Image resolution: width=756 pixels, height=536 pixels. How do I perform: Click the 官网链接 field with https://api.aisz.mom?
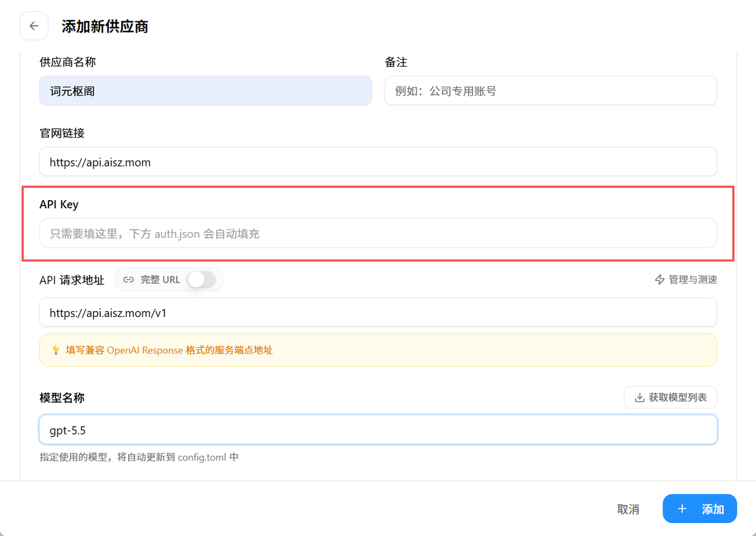(x=378, y=162)
